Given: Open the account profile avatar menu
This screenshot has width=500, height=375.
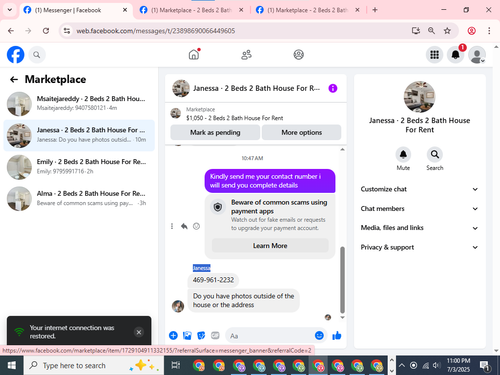Looking at the screenshot, I should pos(477,55).
